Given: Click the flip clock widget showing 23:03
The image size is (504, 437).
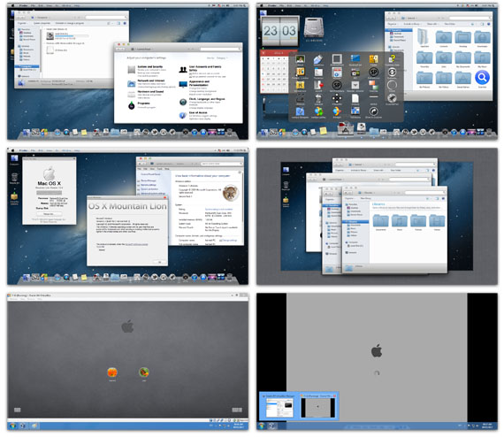Looking at the screenshot, I should (x=279, y=31).
